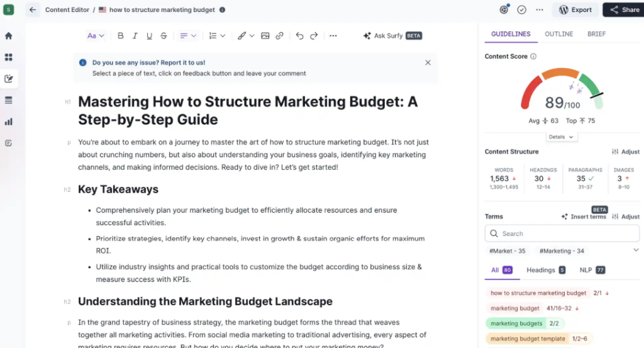Expand the hashtag terms chevron
Screen dimensions: 644x348
636,250
